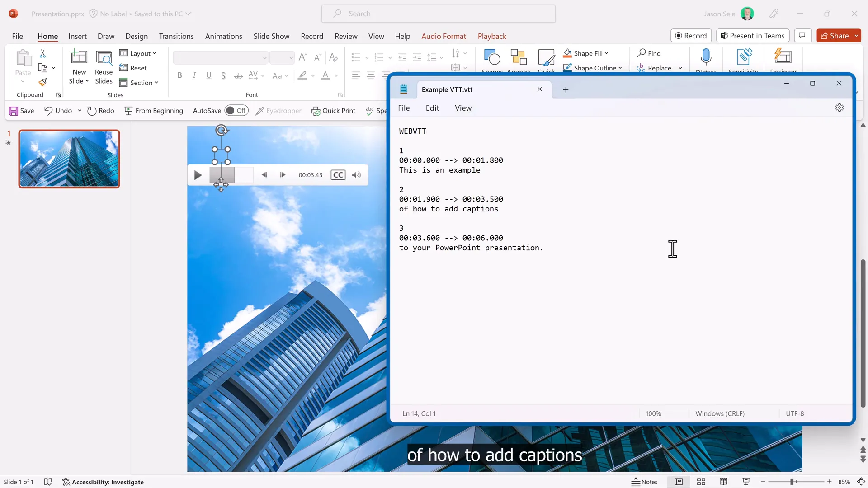The height and width of the screenshot is (488, 868).
Task: Select Normal view in status bar
Action: pyautogui.click(x=678, y=482)
